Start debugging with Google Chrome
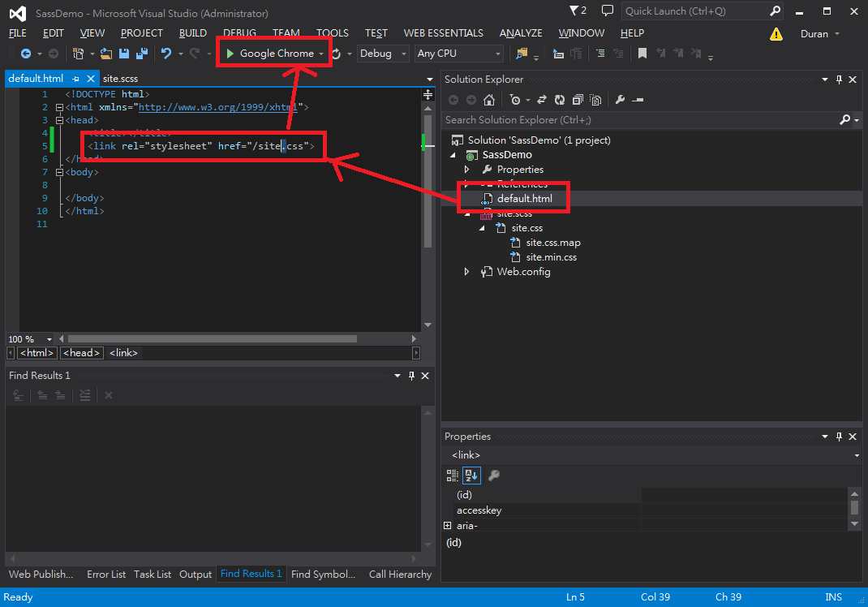This screenshot has height=607, width=868. (x=269, y=54)
